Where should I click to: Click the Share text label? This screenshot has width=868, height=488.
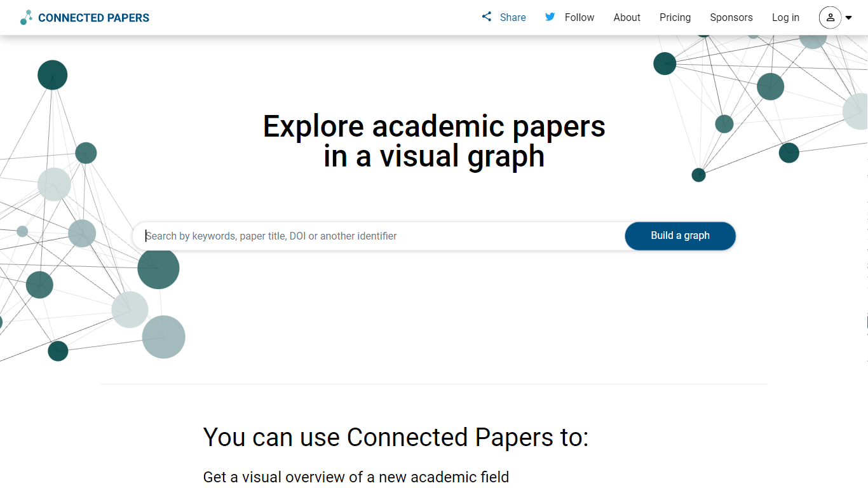[513, 18]
